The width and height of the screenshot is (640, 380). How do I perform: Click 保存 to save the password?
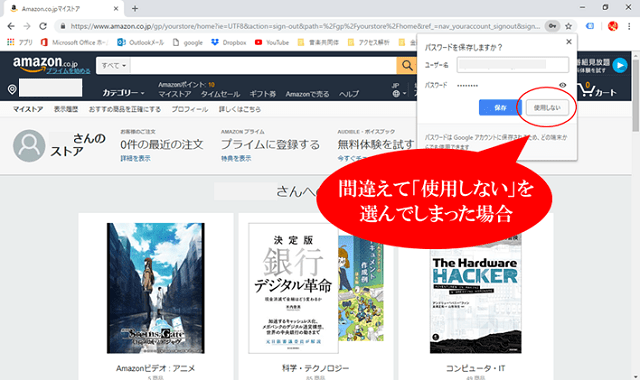pyautogui.click(x=500, y=108)
